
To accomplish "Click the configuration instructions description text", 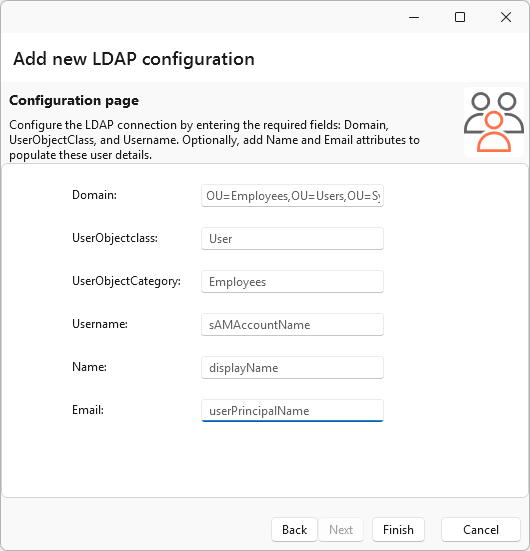I will [x=214, y=140].
